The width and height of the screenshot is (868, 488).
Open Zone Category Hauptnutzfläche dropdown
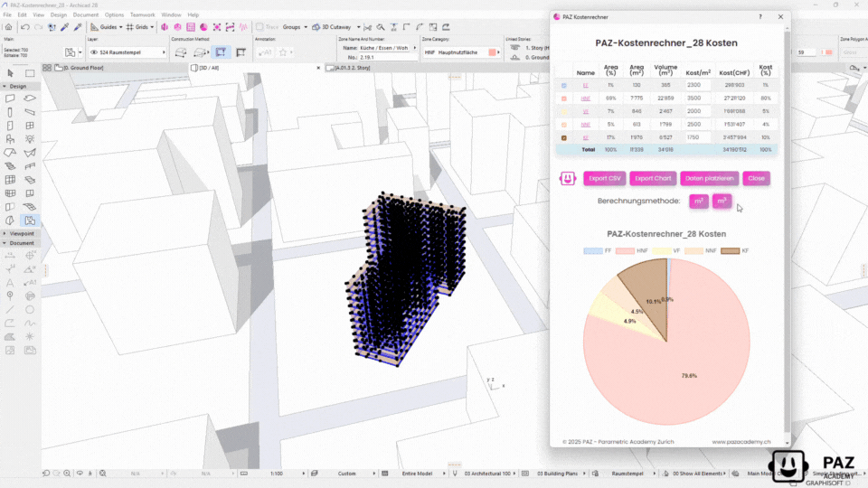[x=462, y=52]
